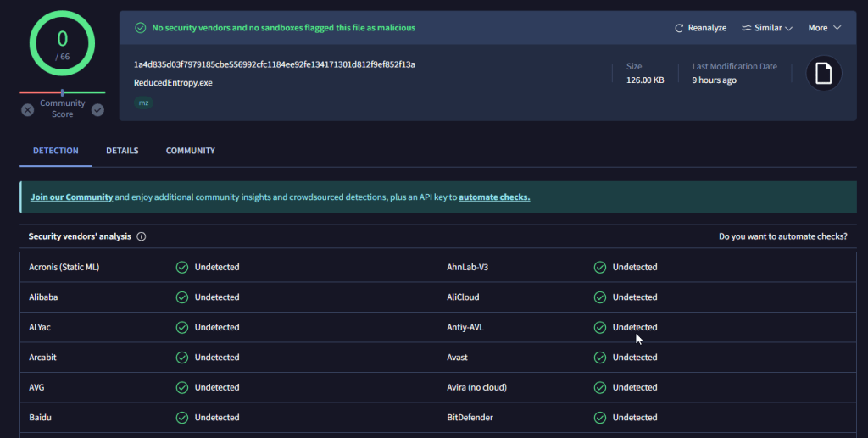Click the file document icon
The width and height of the screenshot is (868, 438).
click(823, 74)
